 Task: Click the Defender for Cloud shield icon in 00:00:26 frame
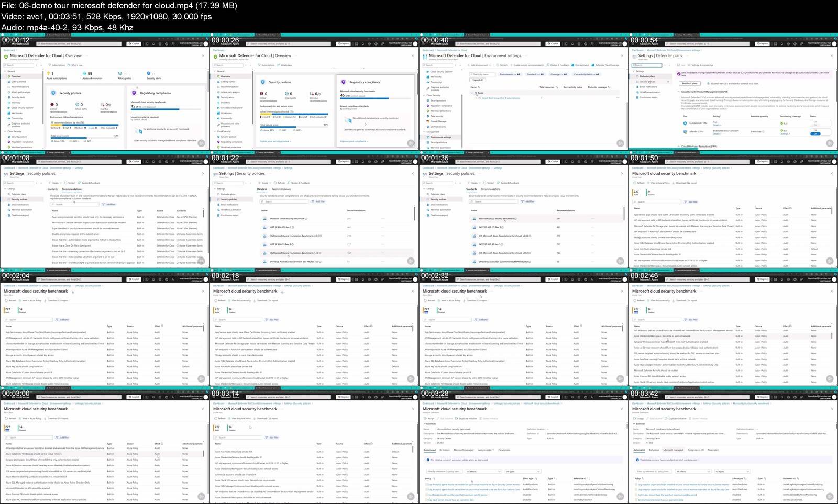[x=215, y=56]
